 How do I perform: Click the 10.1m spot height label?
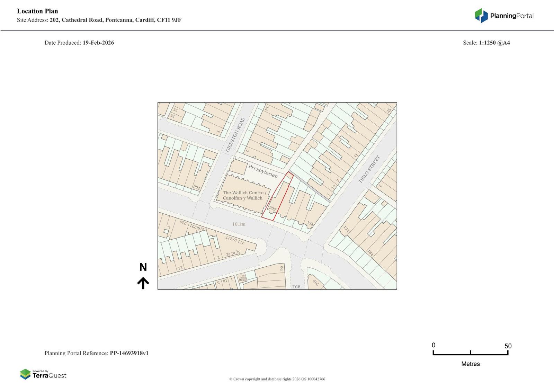tap(239, 224)
